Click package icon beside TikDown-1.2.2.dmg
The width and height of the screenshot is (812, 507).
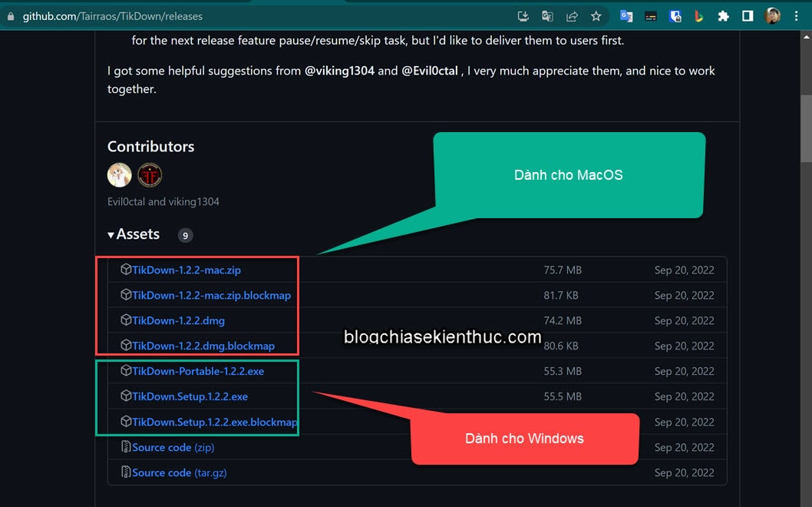coord(126,320)
